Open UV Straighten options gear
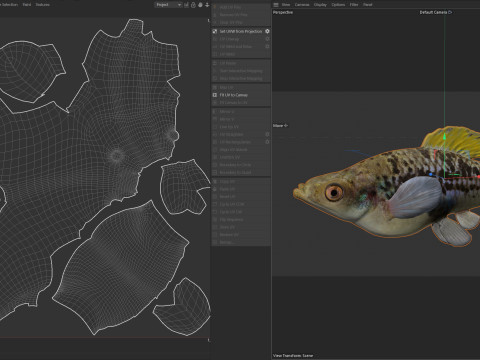 click(267, 134)
